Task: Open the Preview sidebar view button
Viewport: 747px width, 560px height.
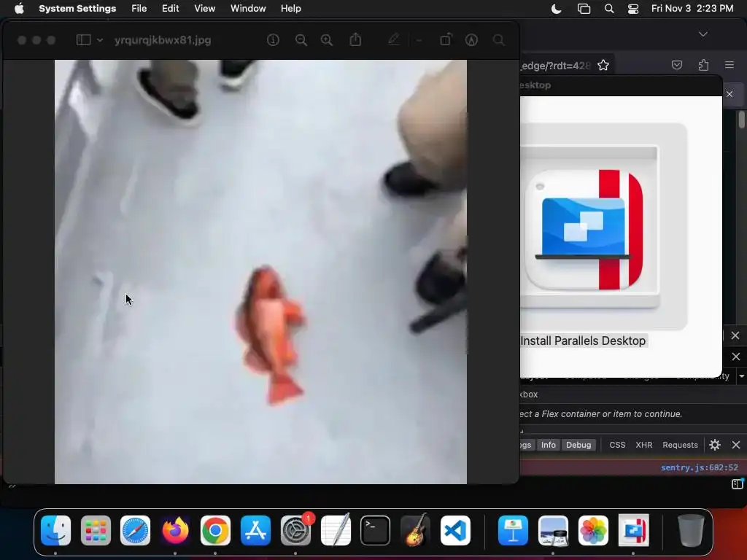Action: tap(83, 40)
